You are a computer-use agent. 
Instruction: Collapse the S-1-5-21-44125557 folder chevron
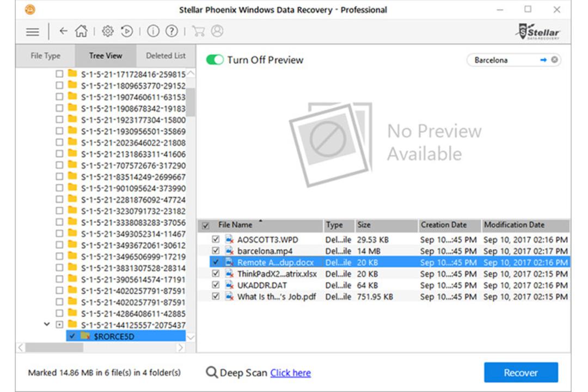[47, 324]
